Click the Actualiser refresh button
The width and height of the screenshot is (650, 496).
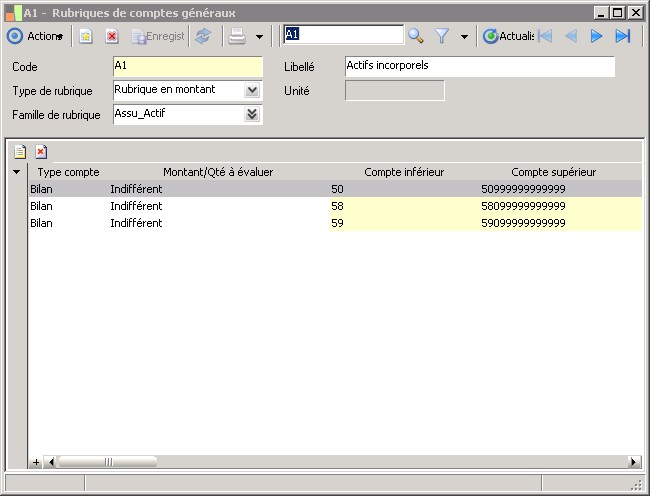tap(508, 36)
